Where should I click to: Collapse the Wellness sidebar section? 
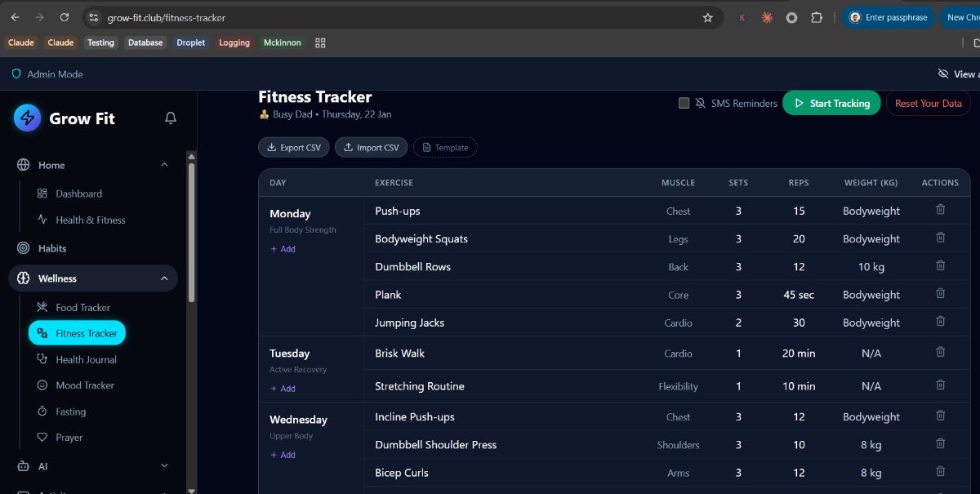pos(164,278)
